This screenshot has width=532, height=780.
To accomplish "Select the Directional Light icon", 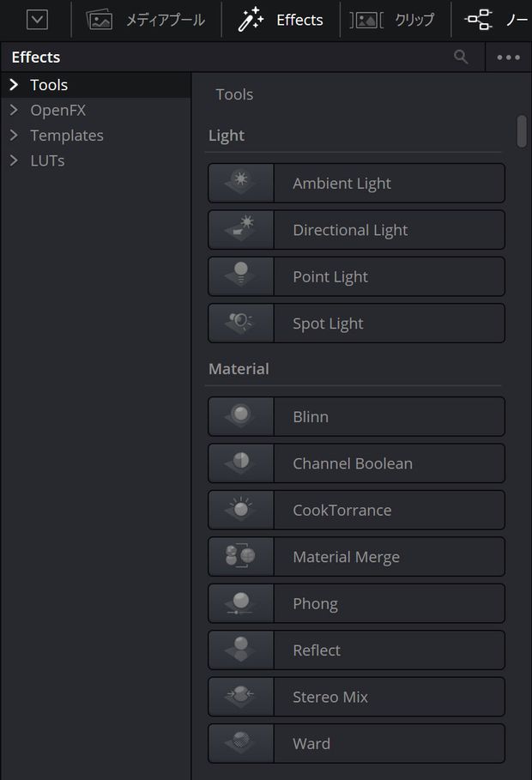I will pyautogui.click(x=241, y=230).
